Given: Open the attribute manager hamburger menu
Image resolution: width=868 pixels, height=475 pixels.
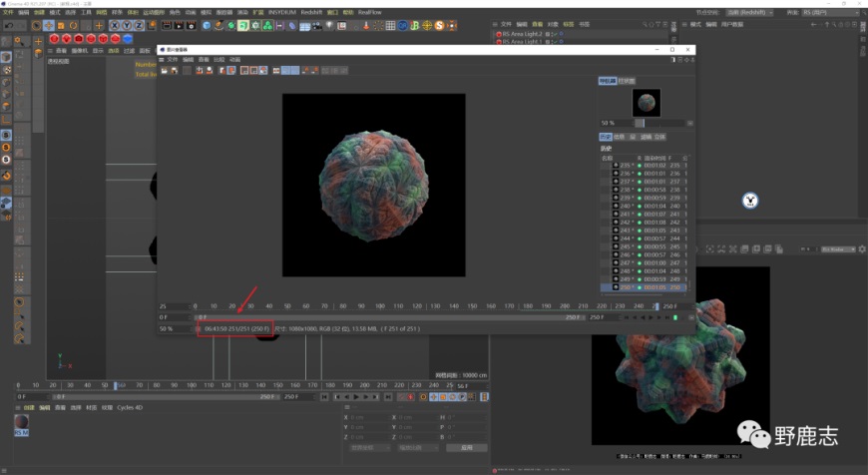Looking at the screenshot, I should pyautogui.click(x=684, y=24).
